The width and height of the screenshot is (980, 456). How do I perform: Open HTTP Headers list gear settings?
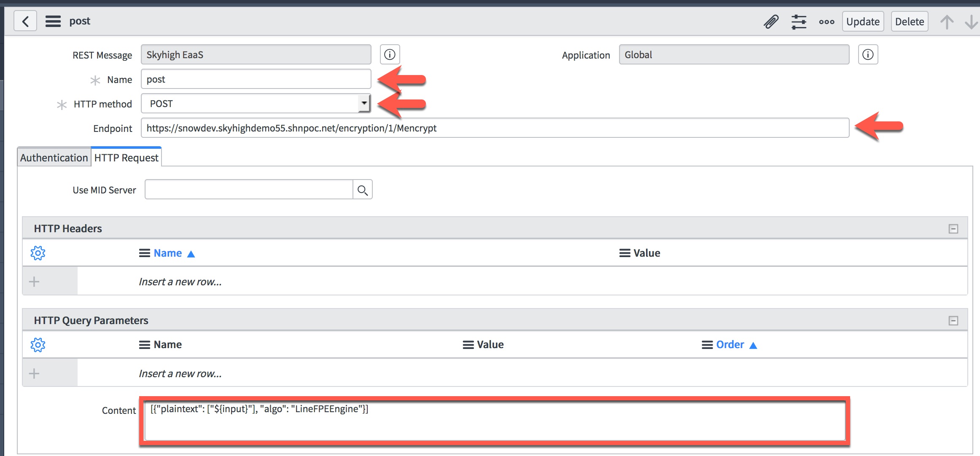coord(38,253)
